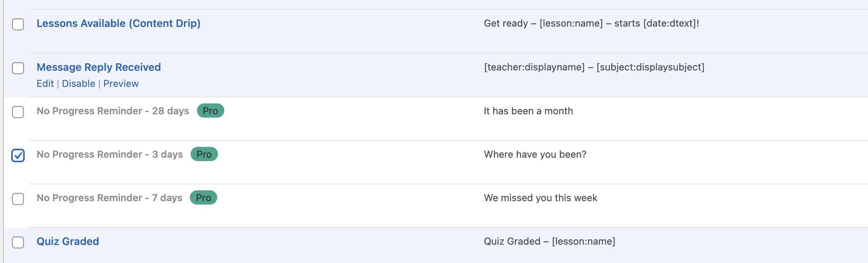Preview the Message Reply Received email
Screen dimensions: 868x263
[x=121, y=84]
